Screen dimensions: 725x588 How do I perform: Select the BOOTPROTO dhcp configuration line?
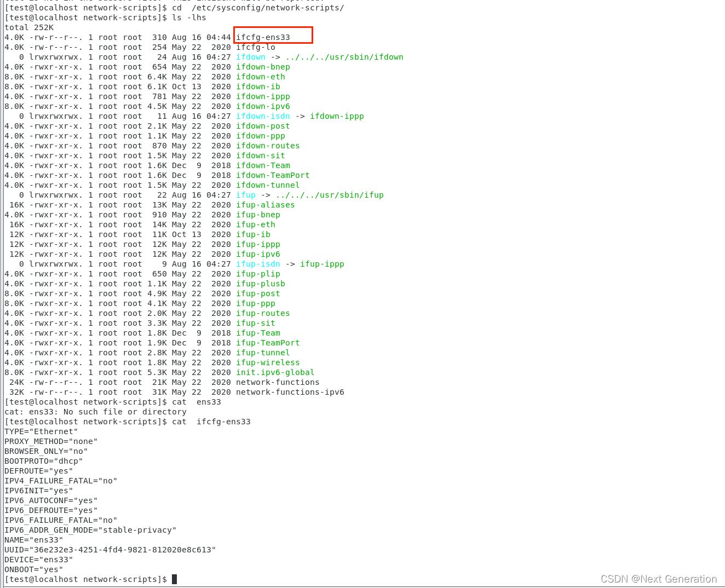tap(43, 461)
